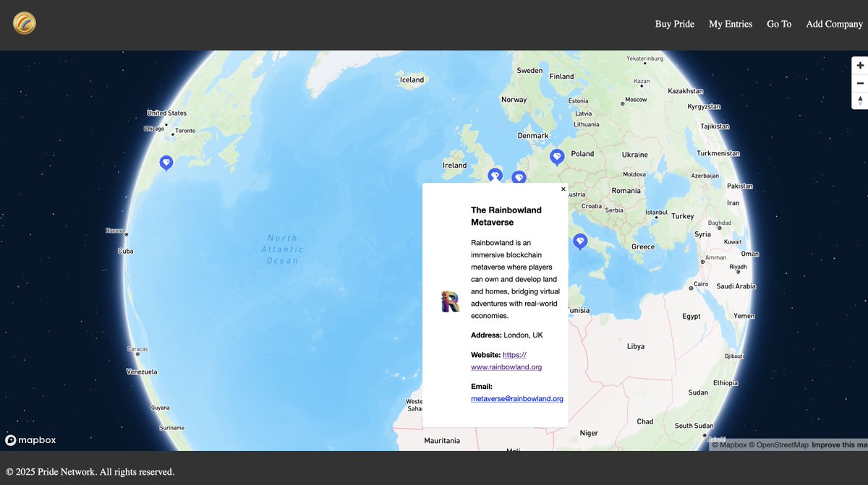Click the Pride Network logo
The height and width of the screenshot is (485, 868).
24,23
